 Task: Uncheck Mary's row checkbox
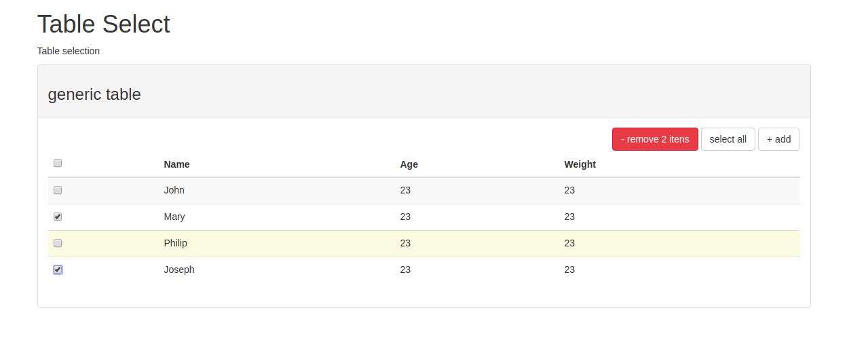pyautogui.click(x=58, y=217)
